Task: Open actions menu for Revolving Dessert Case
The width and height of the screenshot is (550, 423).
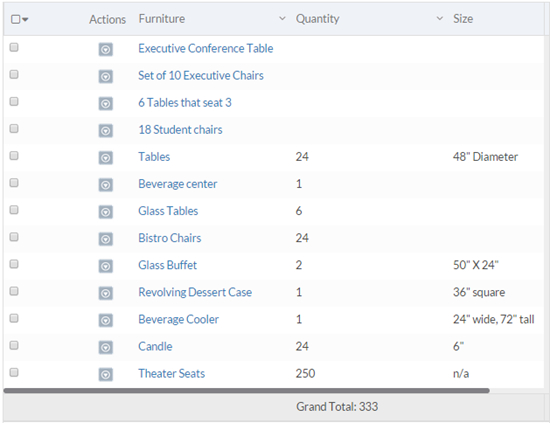Action: 106,293
